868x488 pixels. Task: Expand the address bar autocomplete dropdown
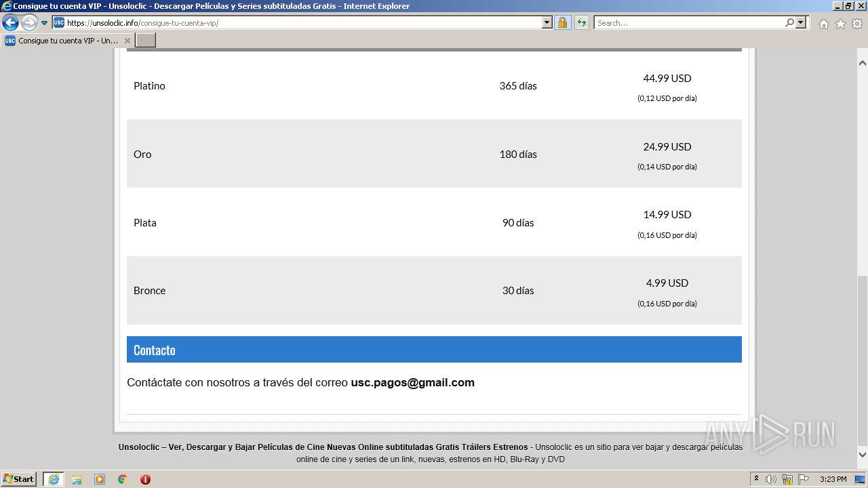(547, 22)
